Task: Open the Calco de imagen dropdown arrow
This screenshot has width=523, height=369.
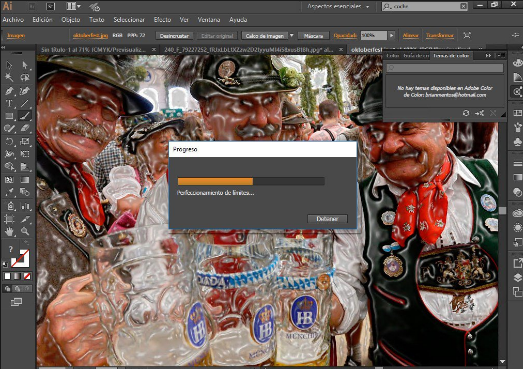Action: point(292,35)
